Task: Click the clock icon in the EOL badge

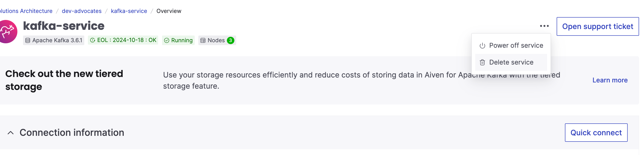Action: coord(93,40)
